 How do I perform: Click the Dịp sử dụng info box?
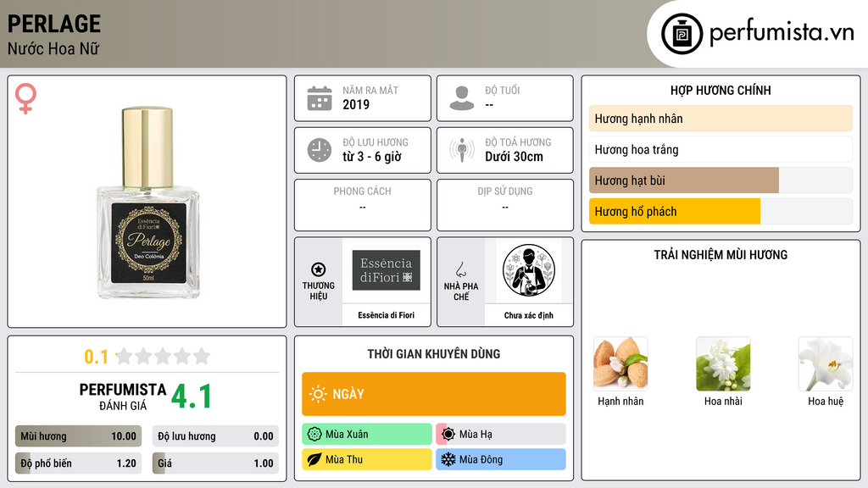[x=505, y=205]
